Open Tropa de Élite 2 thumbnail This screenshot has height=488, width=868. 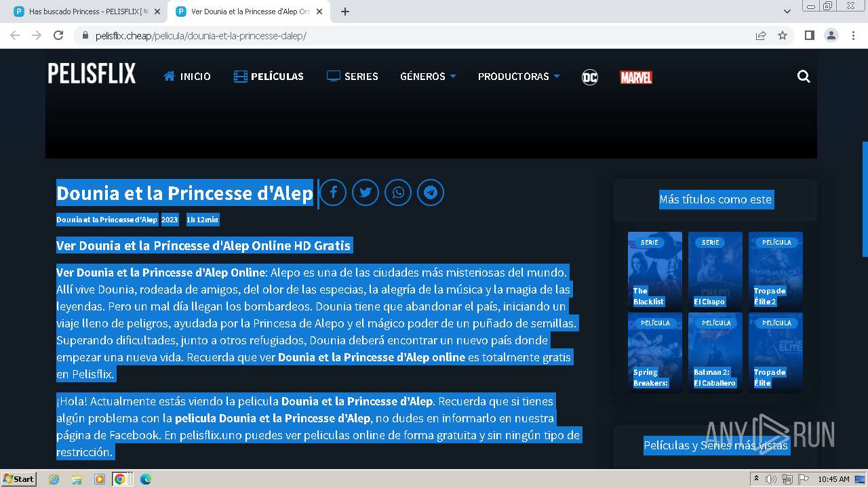click(x=776, y=271)
